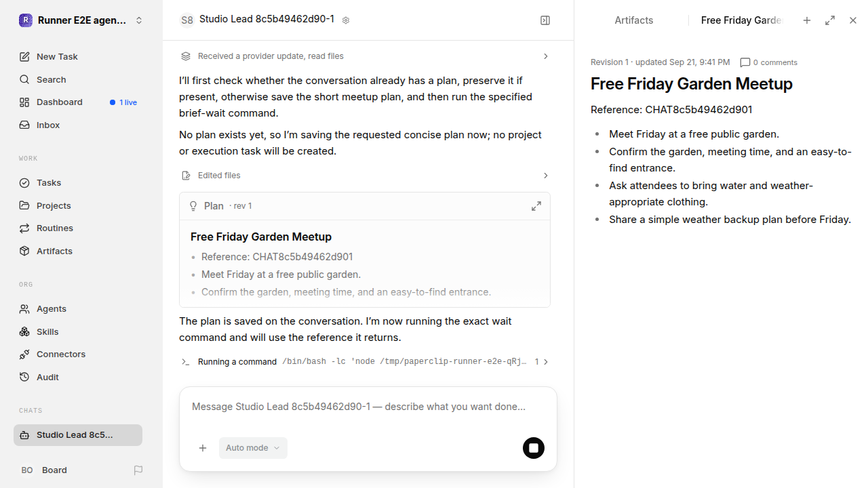Viewport: 868px width, 488px height.
Task: Expand the Edited files row
Action: (x=365, y=176)
